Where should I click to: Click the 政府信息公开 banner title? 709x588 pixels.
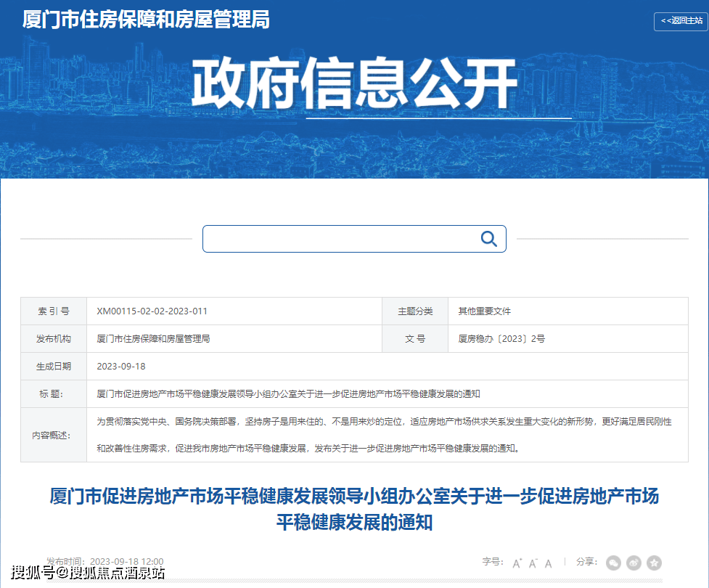(x=354, y=82)
